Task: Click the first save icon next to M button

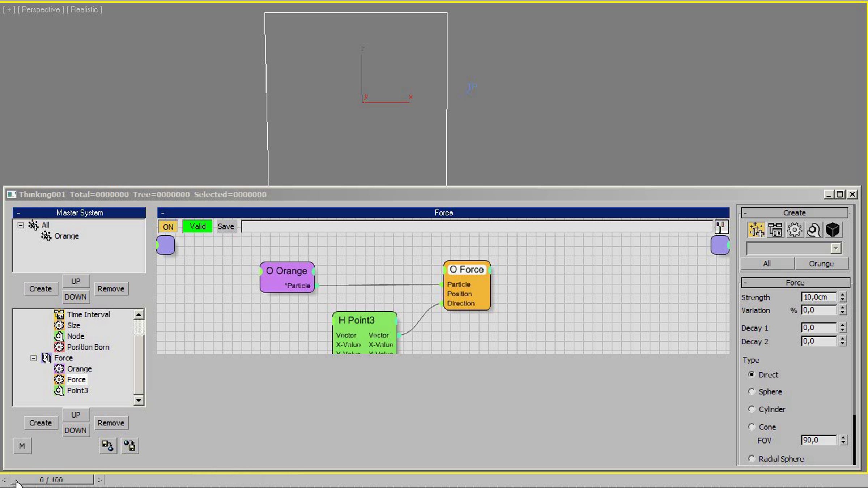Action: click(108, 446)
